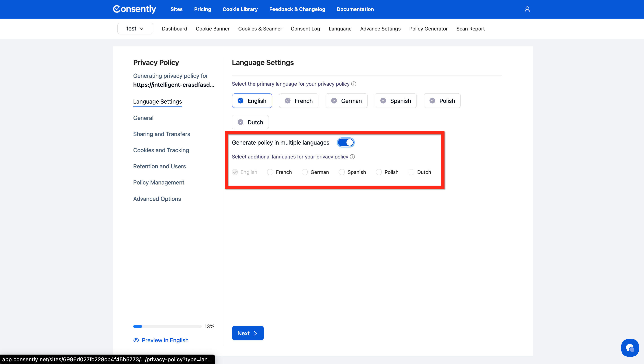
Task: Open the user account profile icon
Action: (x=527, y=9)
